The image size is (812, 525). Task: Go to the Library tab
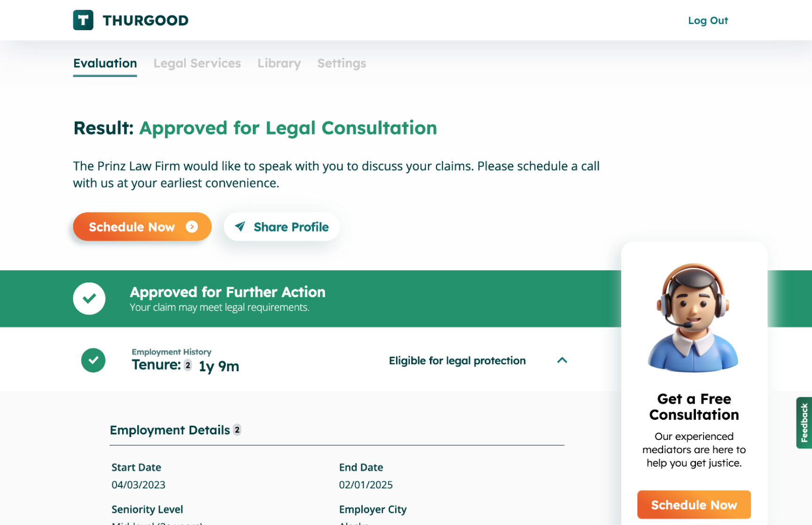[279, 63]
